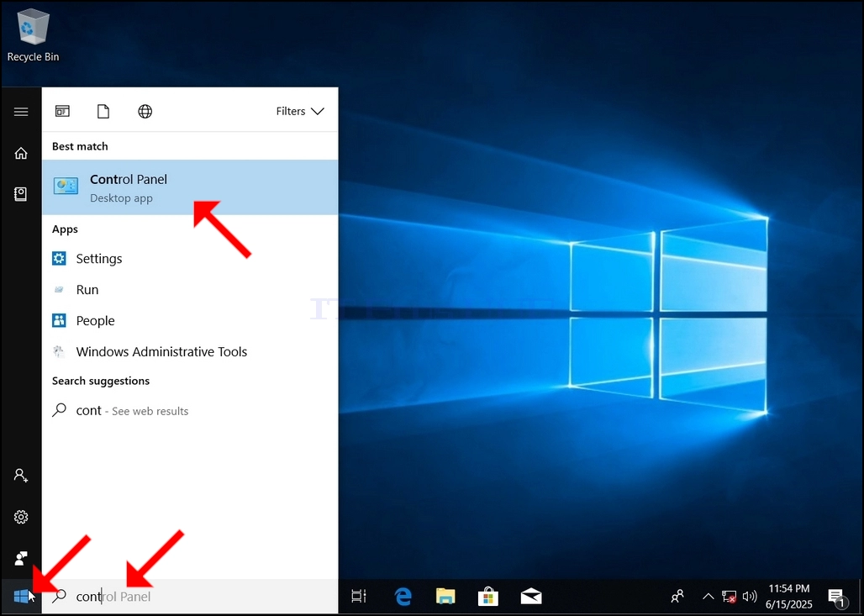Open network status tray icon
Viewport: 864px width, 616px height.
[x=729, y=597]
